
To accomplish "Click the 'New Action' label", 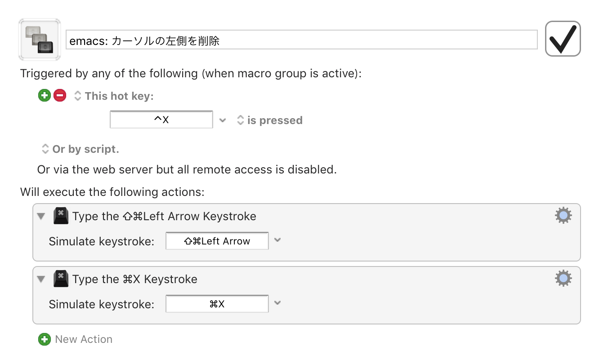I will [84, 339].
